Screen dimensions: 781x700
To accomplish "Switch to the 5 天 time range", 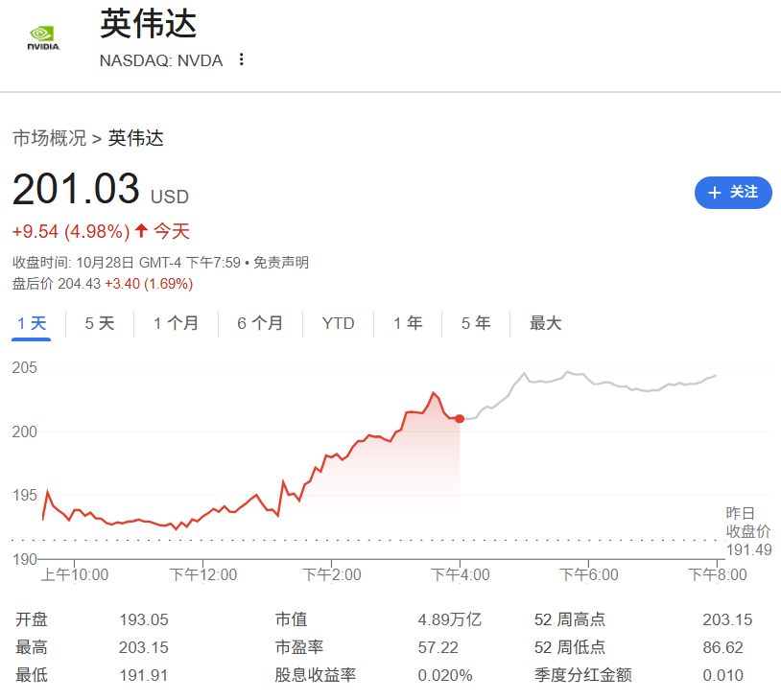I will point(97,323).
